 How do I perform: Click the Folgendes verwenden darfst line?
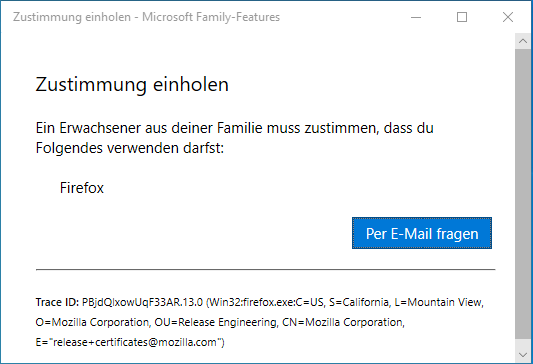coord(130,148)
